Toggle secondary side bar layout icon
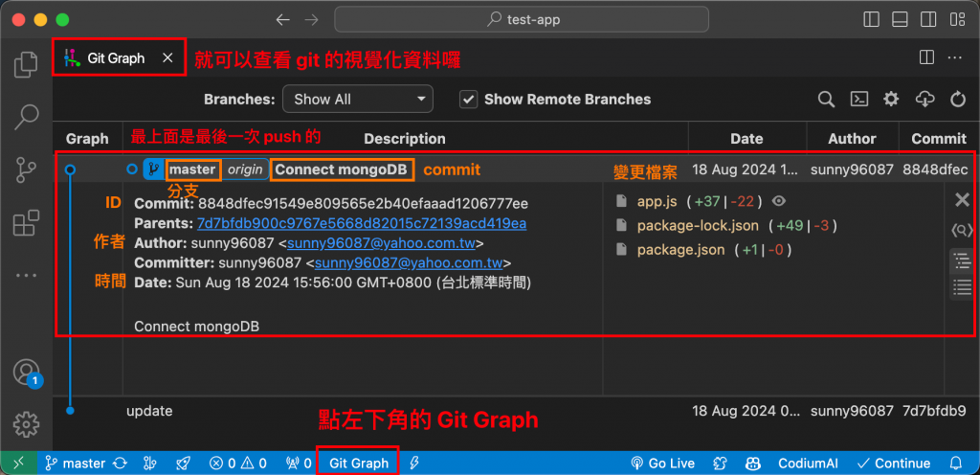This screenshot has height=475, width=980. click(x=928, y=19)
